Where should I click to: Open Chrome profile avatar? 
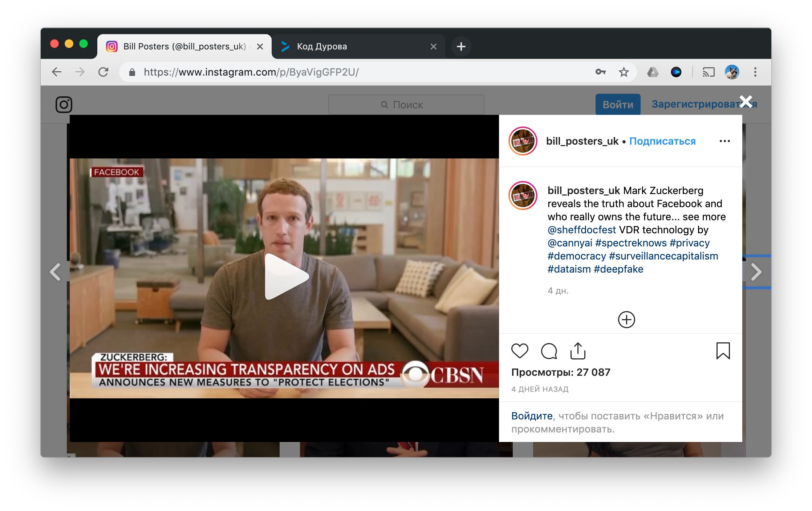click(x=732, y=72)
